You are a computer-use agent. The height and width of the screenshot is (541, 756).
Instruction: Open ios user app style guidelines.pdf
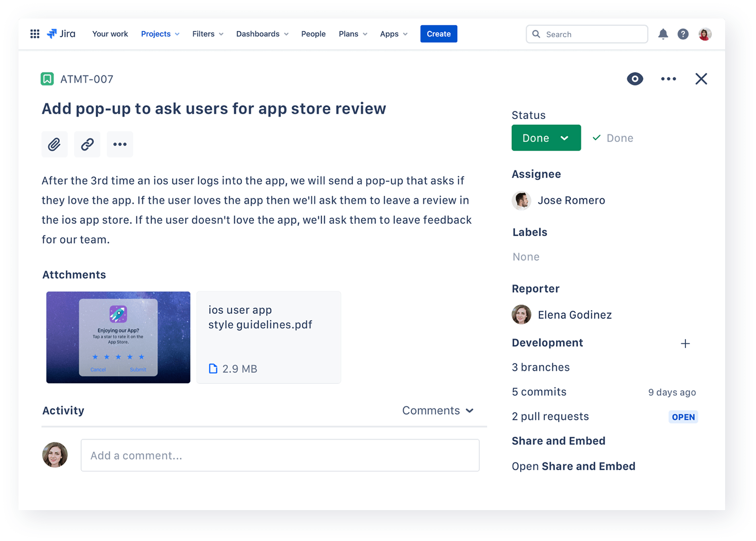tap(269, 337)
